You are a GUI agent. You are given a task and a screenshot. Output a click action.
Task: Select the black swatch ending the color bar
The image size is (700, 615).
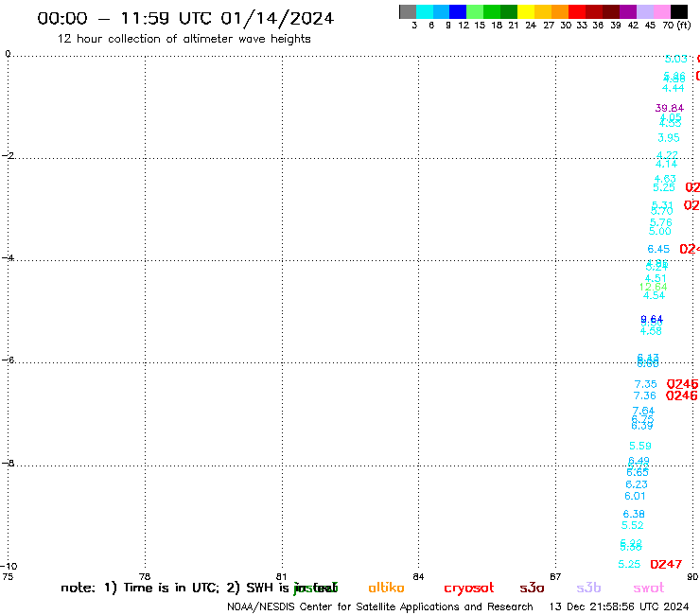pyautogui.click(x=678, y=11)
